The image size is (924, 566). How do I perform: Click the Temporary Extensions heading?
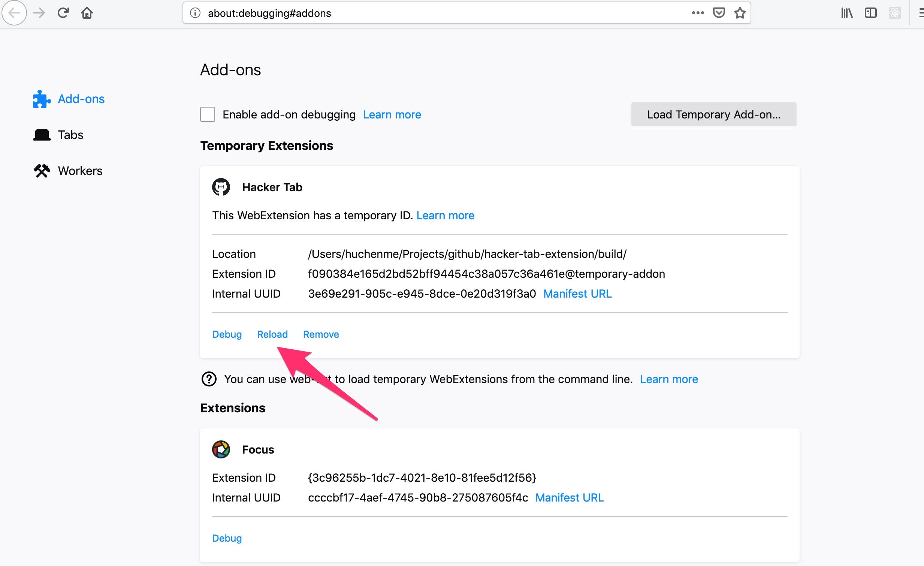pyautogui.click(x=267, y=145)
